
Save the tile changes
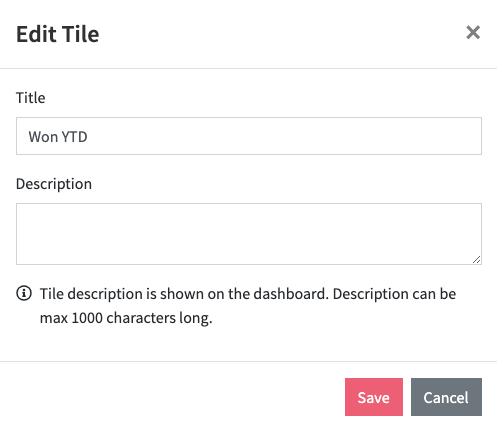(x=374, y=397)
